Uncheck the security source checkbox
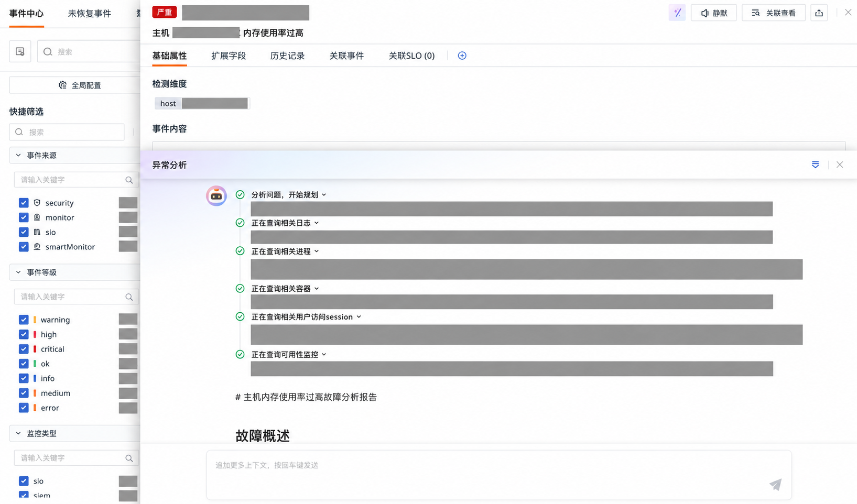Image resolution: width=857 pixels, height=504 pixels. [x=24, y=203]
